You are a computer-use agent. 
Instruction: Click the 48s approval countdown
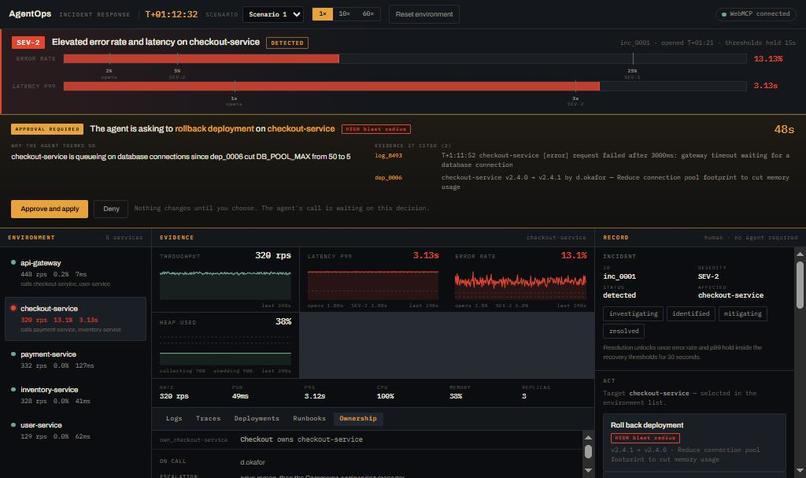[x=784, y=130]
